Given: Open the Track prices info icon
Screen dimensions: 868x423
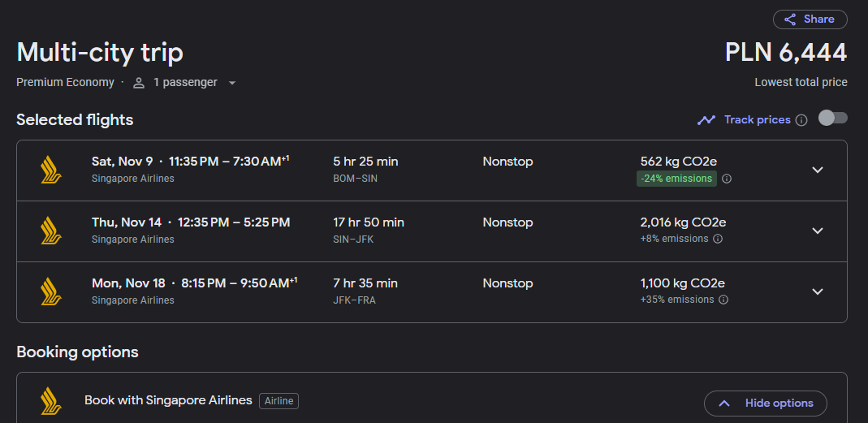Looking at the screenshot, I should pyautogui.click(x=801, y=120).
